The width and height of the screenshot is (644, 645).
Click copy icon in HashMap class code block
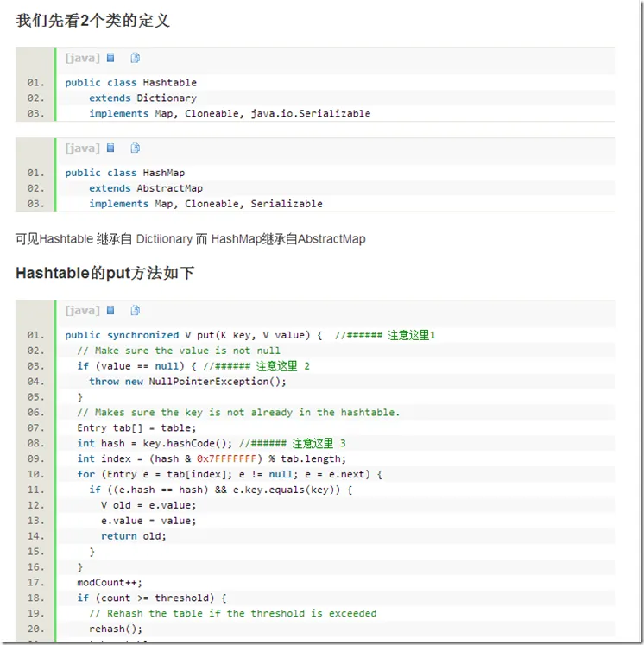click(x=135, y=148)
